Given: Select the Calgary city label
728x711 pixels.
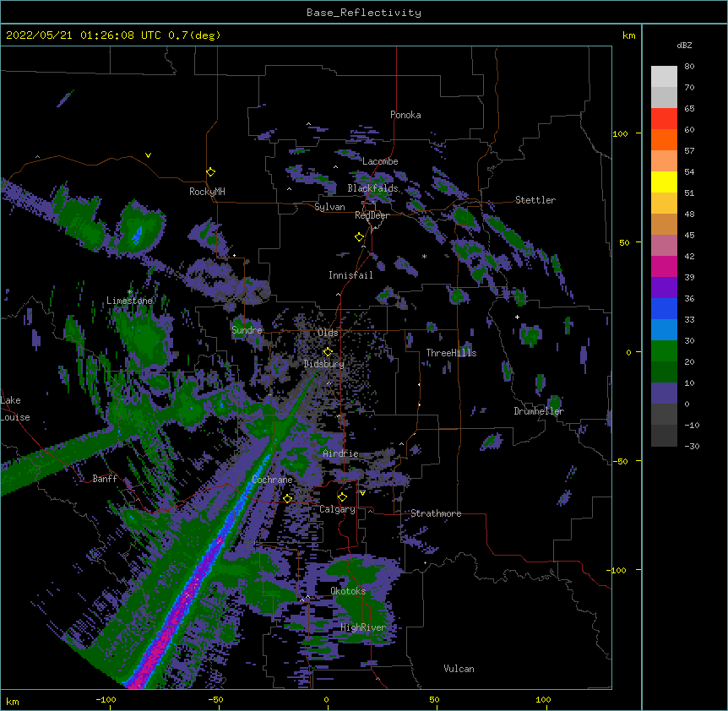Looking at the screenshot, I should point(337,509).
